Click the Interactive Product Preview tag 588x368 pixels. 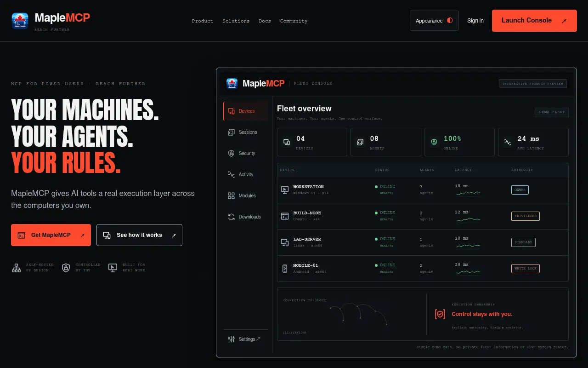click(533, 84)
